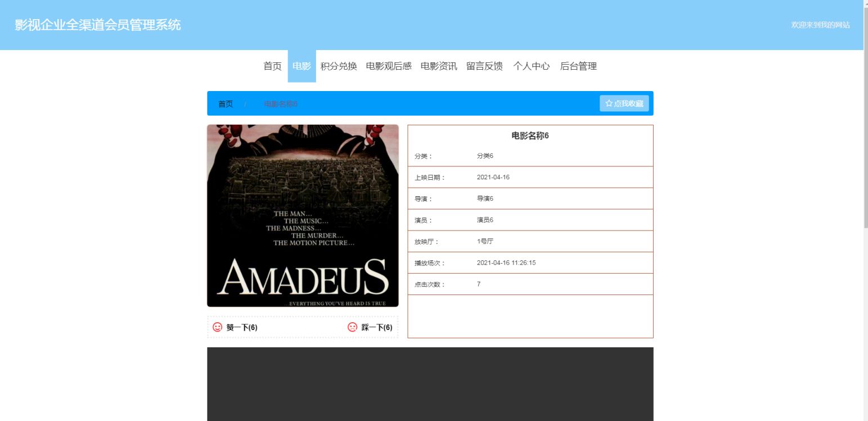Click the site title 影视企业全渠道会员管理系统
The height and width of the screenshot is (421, 868).
[98, 25]
